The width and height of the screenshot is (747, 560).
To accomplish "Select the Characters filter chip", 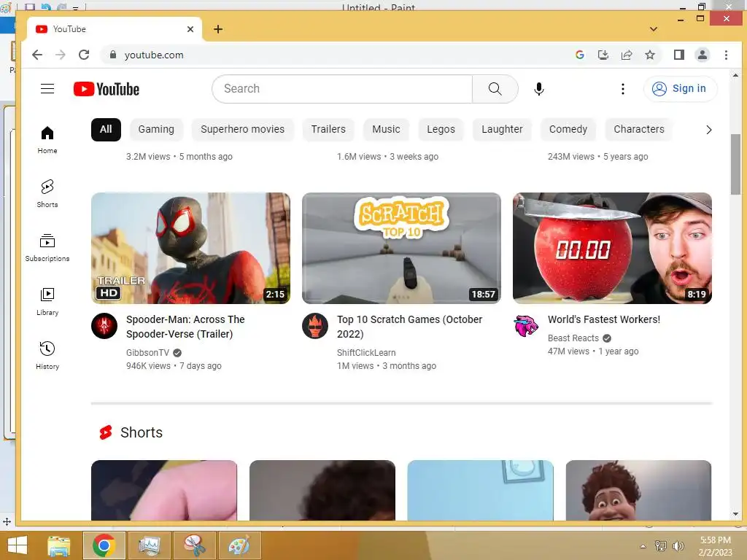I will [639, 130].
